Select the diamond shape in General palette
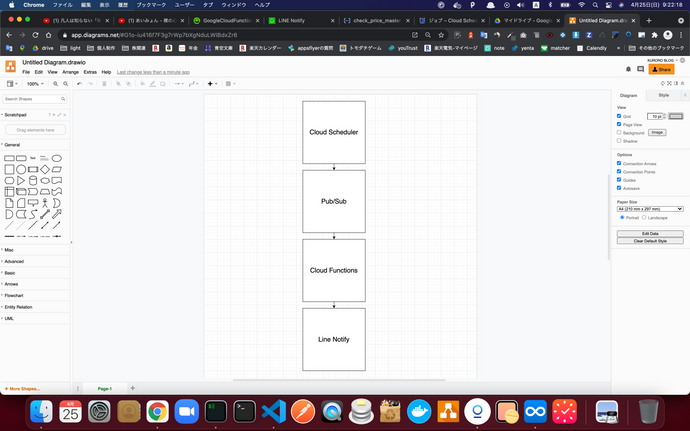Image resolution: width=690 pixels, height=431 pixels. tap(45, 169)
